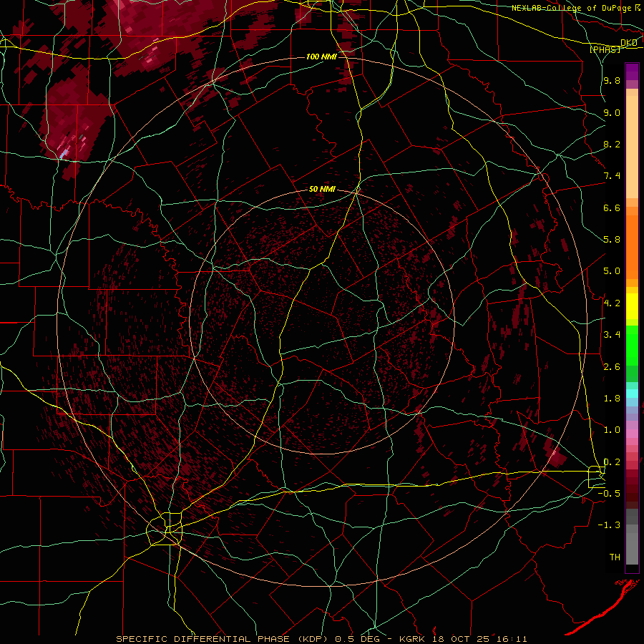
Task: Click the 8.2 scale value
Action: click(612, 144)
